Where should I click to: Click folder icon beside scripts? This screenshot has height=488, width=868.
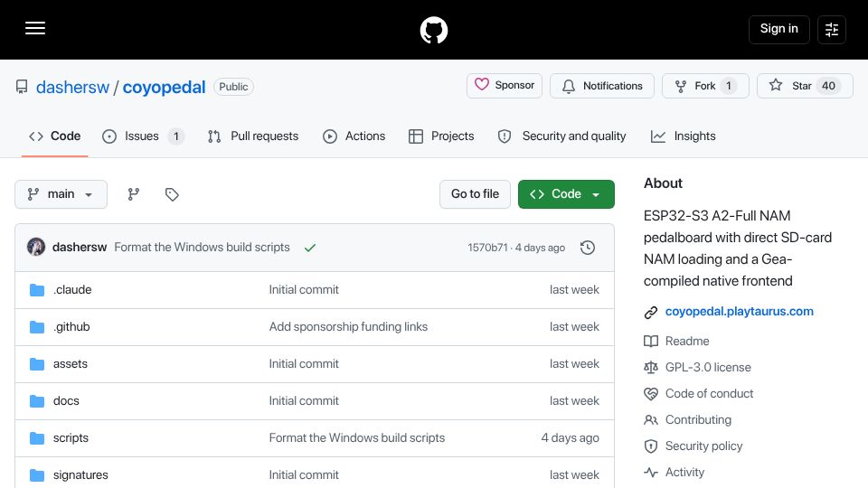tap(37, 438)
